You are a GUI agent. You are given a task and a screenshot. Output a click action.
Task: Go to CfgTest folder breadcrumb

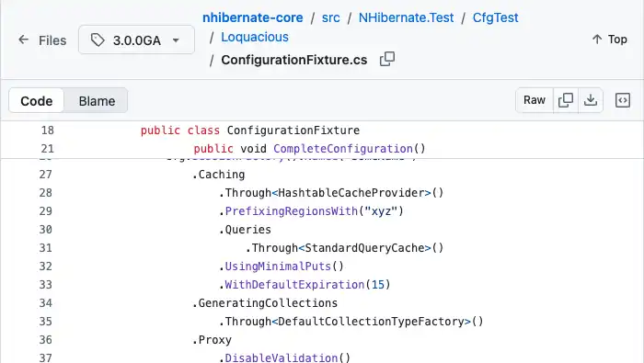(495, 17)
